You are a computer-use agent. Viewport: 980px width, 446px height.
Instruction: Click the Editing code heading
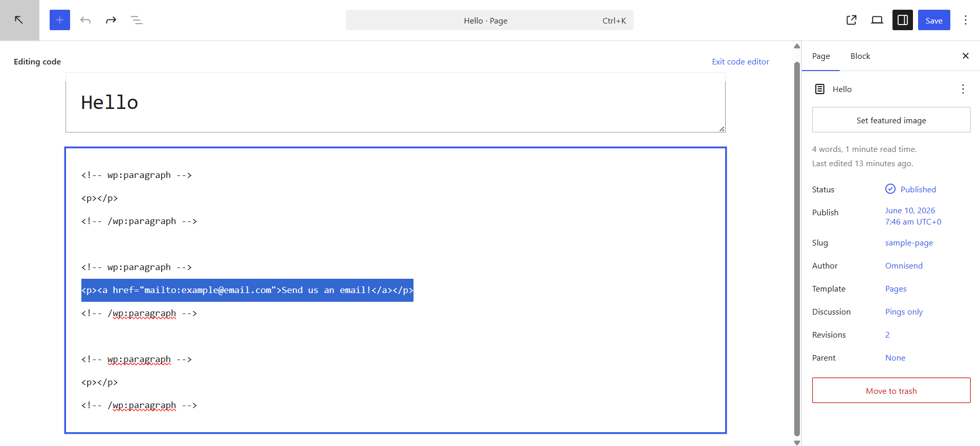point(37,61)
